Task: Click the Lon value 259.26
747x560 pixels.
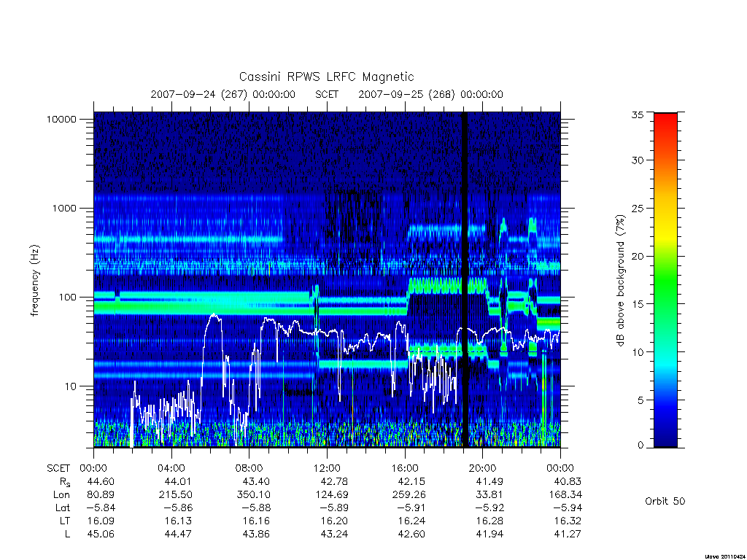Action: pyautogui.click(x=409, y=495)
